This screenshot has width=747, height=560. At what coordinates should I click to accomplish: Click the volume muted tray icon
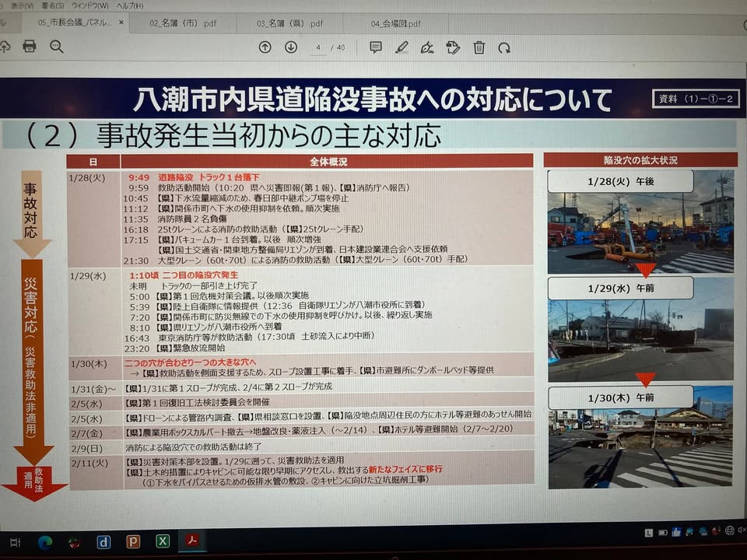pyautogui.click(x=742, y=530)
